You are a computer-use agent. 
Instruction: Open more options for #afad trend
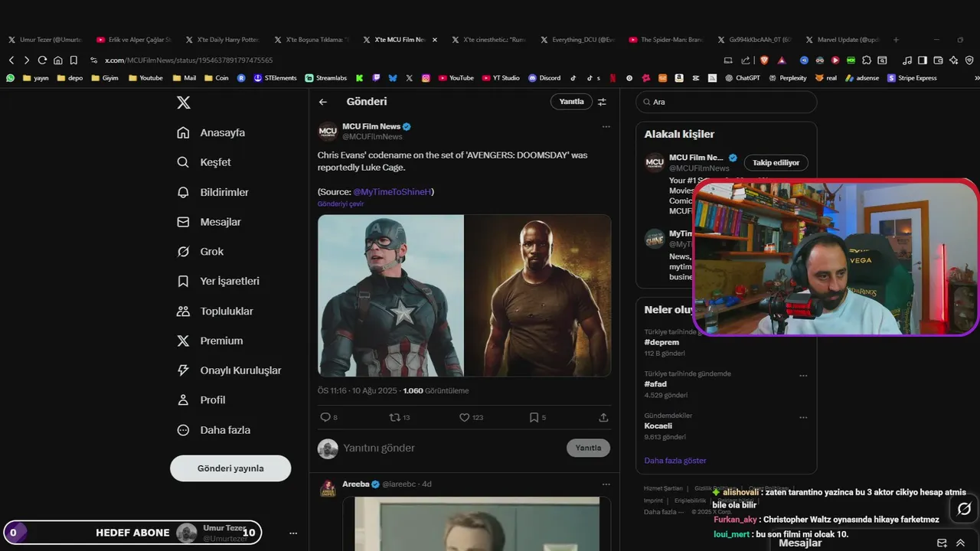point(803,376)
